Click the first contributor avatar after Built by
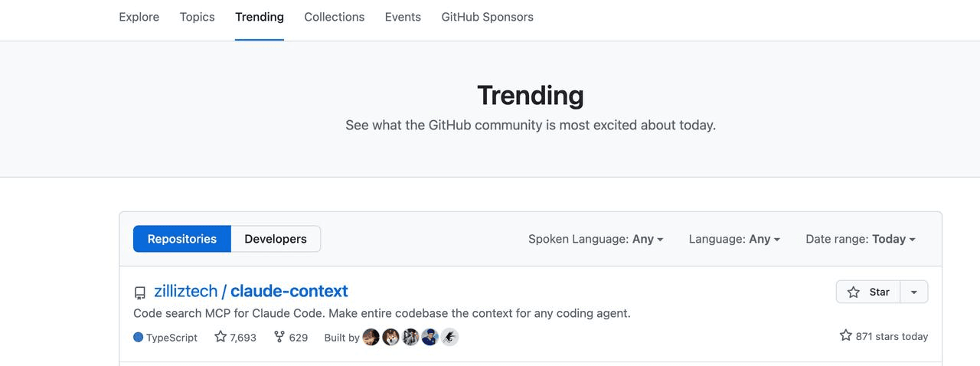The image size is (980, 366). pos(371,337)
